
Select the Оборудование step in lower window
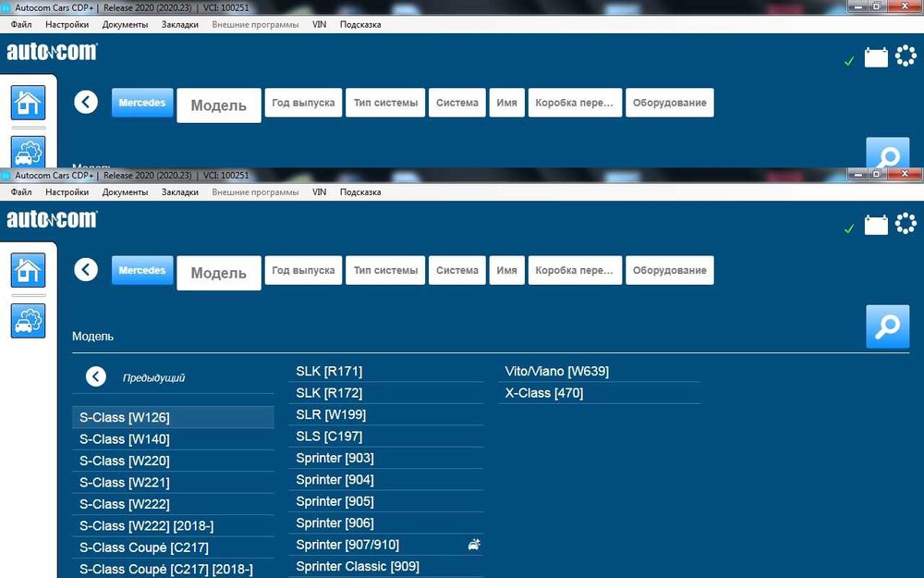[669, 270]
